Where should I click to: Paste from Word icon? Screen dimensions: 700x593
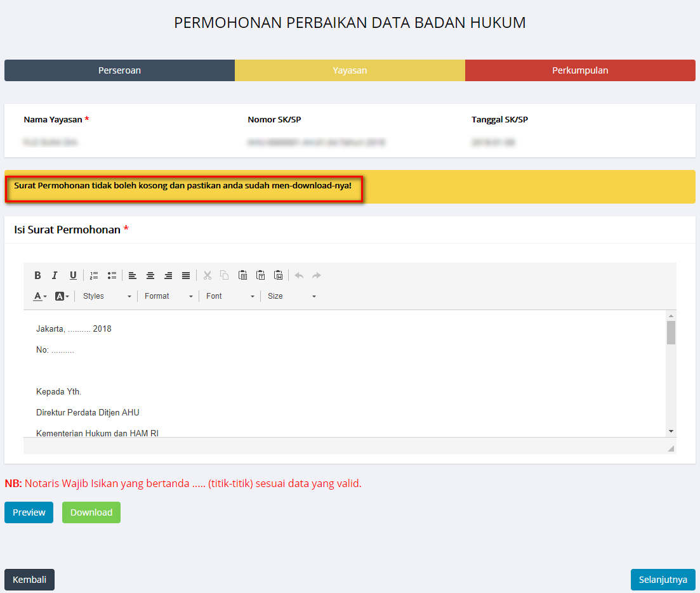tap(278, 275)
